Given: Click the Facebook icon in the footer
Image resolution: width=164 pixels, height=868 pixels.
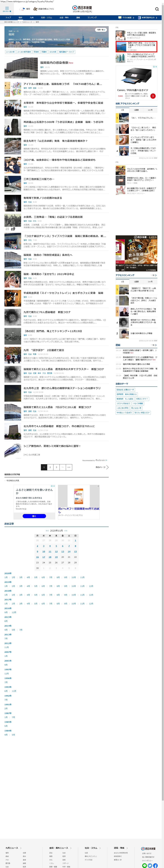Looking at the screenshot, I should click(x=155, y=865).
